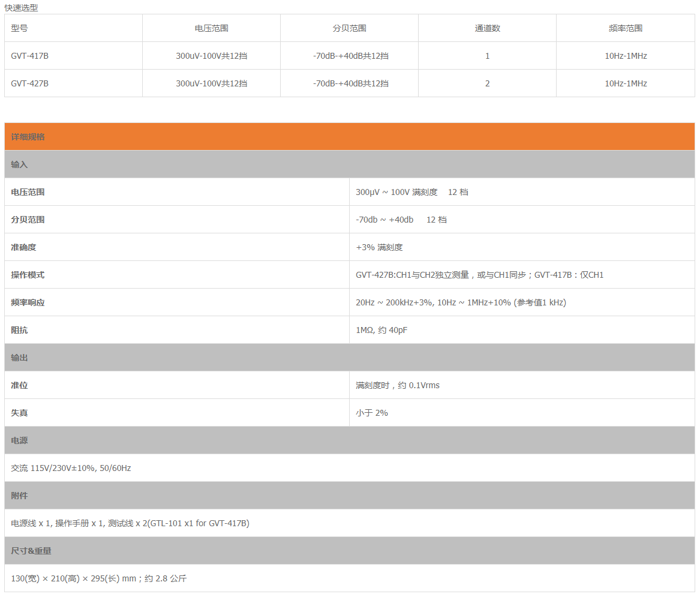
Task: Click the bold 电压范围 spec label
Action: pos(28,192)
